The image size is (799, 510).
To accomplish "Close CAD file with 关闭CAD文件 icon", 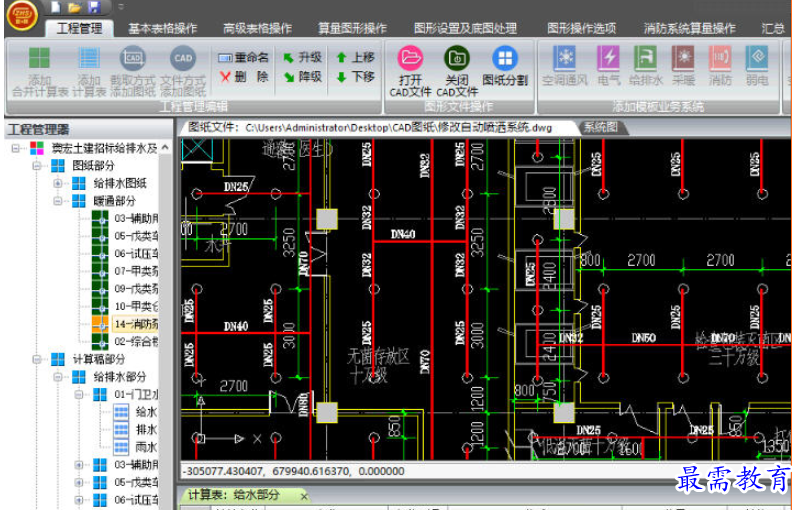I will [457, 58].
